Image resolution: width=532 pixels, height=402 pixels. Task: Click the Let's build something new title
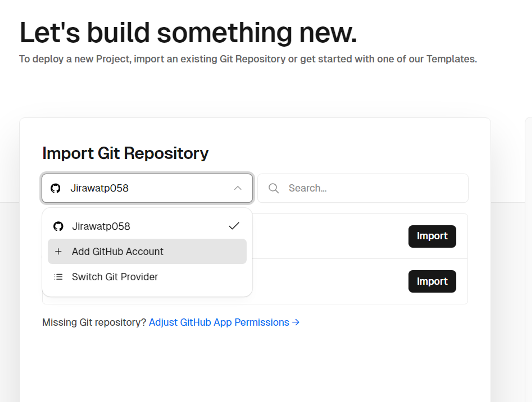point(188,33)
